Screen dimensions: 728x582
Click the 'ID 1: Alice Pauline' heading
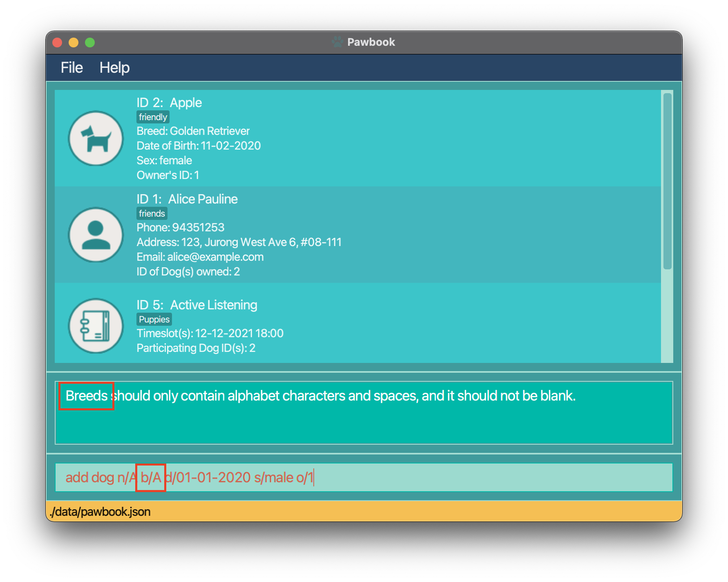tap(187, 199)
